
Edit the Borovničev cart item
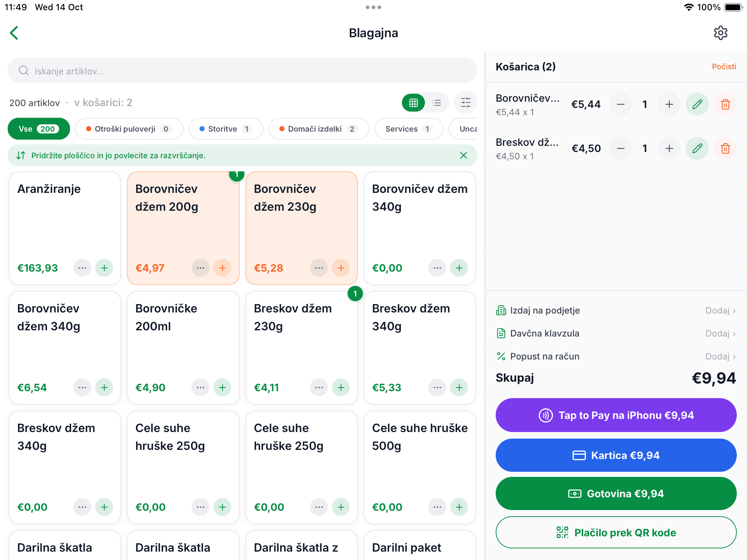(x=697, y=104)
